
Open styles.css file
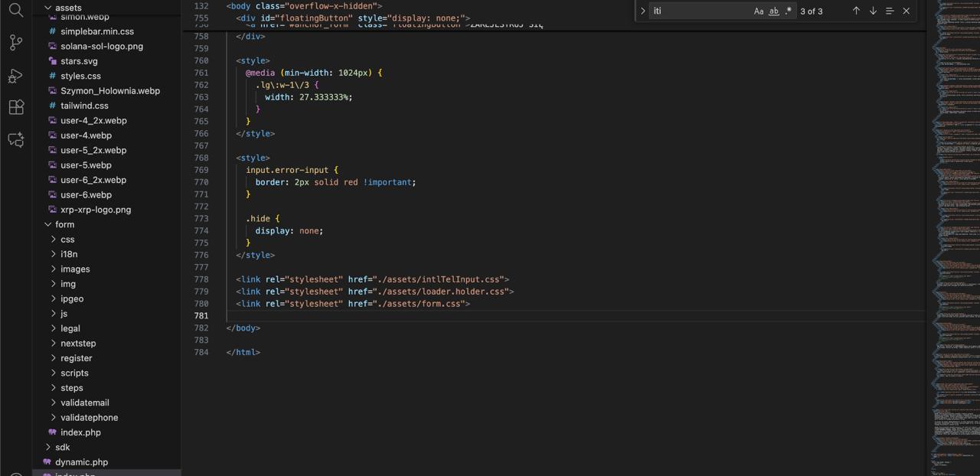tap(80, 76)
